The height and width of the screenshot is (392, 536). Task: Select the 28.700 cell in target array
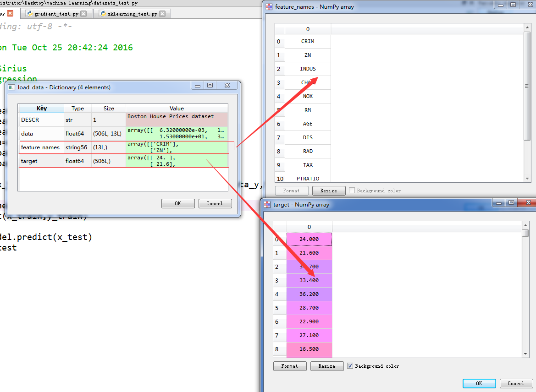(309, 308)
